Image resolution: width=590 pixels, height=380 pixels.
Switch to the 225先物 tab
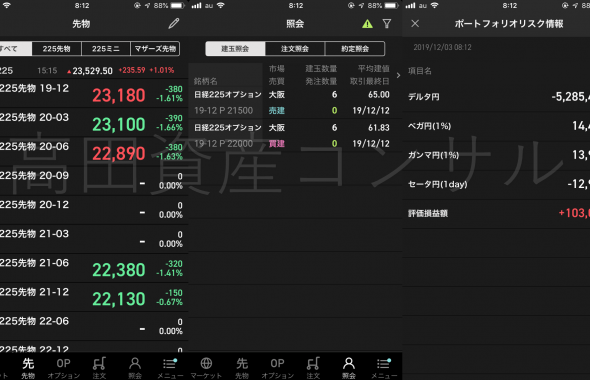(56, 49)
